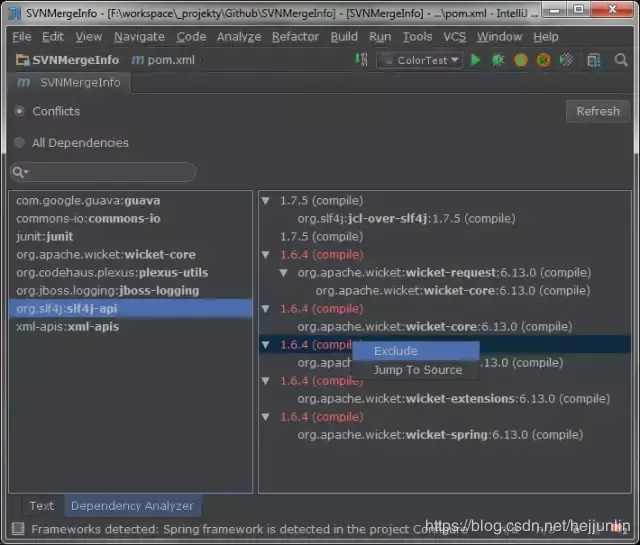Start debugging with the bug icon
Image resolution: width=640 pixels, height=545 pixels.
pos(498,60)
